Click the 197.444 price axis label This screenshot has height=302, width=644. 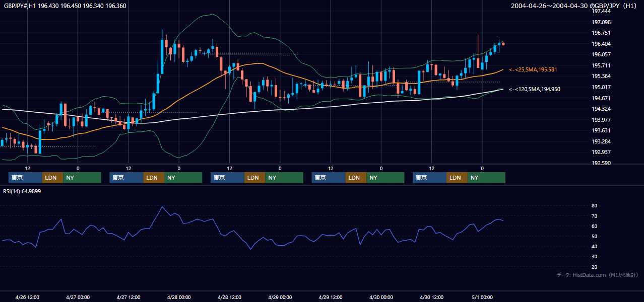click(602, 11)
